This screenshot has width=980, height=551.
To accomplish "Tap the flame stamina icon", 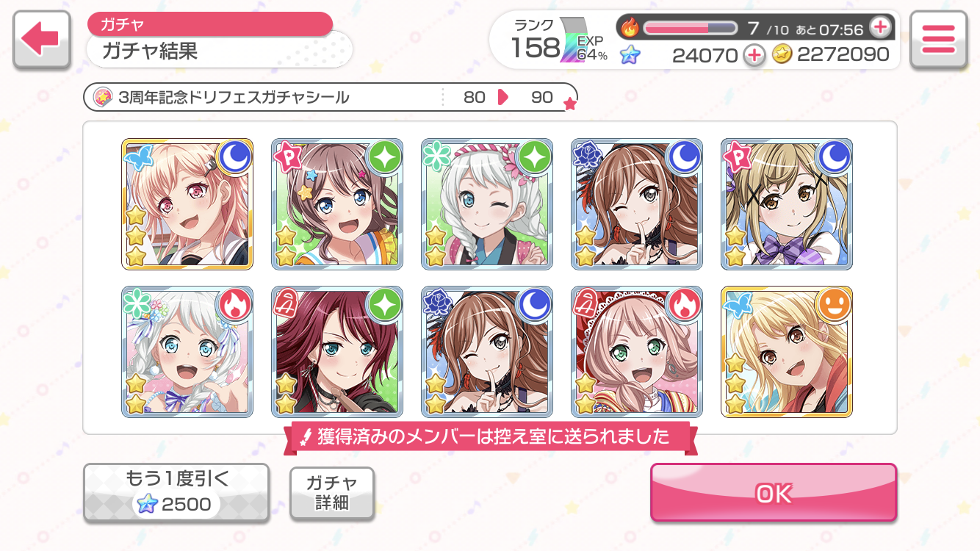I will [x=630, y=28].
